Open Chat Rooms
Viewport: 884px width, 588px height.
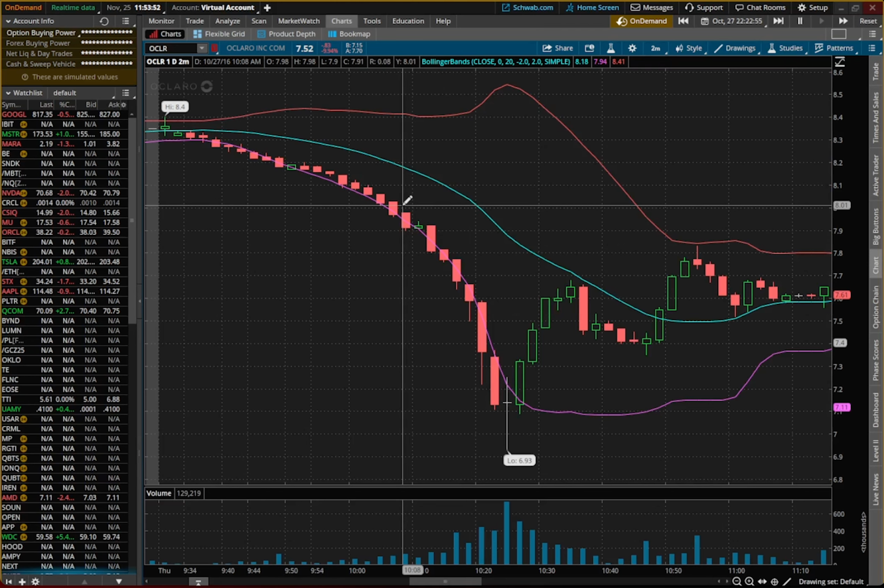click(760, 8)
